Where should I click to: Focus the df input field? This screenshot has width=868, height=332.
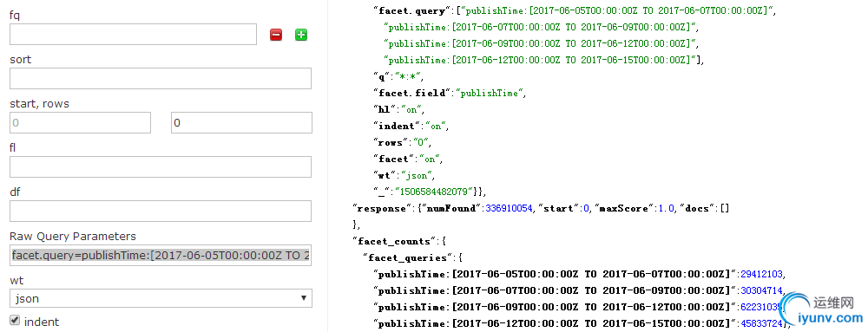point(161,211)
